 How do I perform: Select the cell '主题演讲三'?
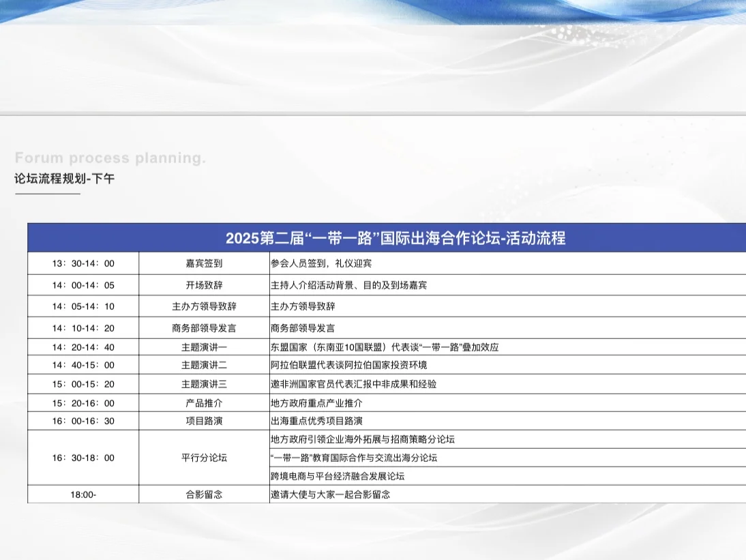[204, 385]
